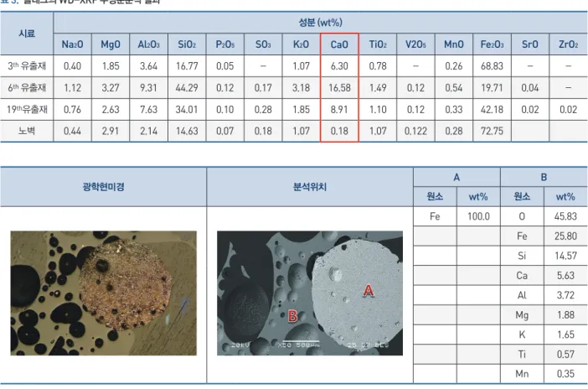This screenshot has width=588, height=389.
Task: Click the V2O5 column header
Action: (416, 44)
